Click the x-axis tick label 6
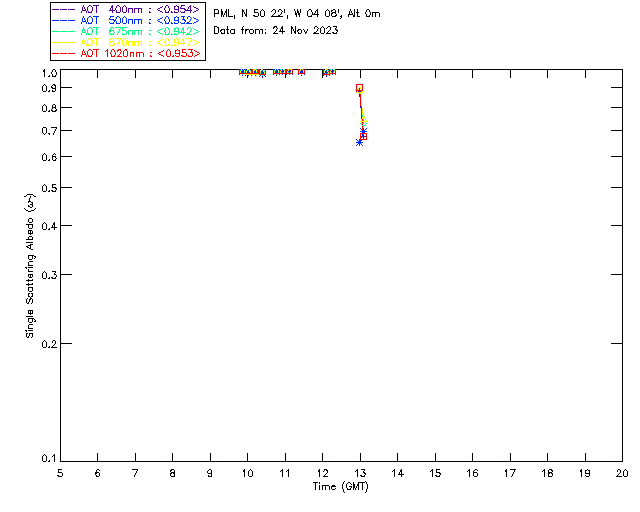640x512 pixels. pos(98,474)
